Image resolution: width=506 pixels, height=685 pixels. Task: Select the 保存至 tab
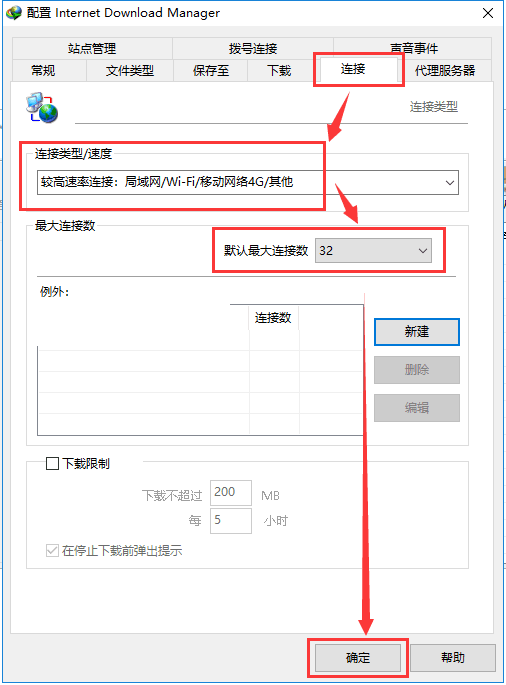211,70
